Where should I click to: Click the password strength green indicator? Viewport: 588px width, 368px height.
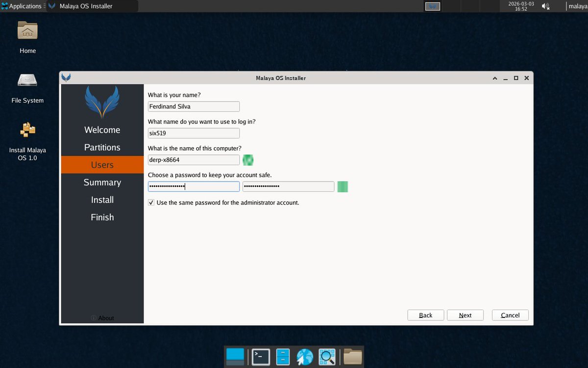[x=343, y=186]
